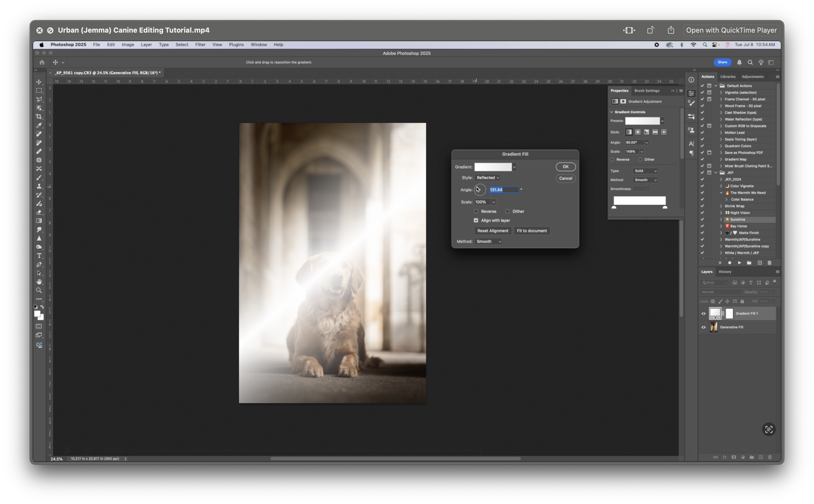Open notifications bell icon
This screenshot has height=504, width=814.
click(x=739, y=62)
